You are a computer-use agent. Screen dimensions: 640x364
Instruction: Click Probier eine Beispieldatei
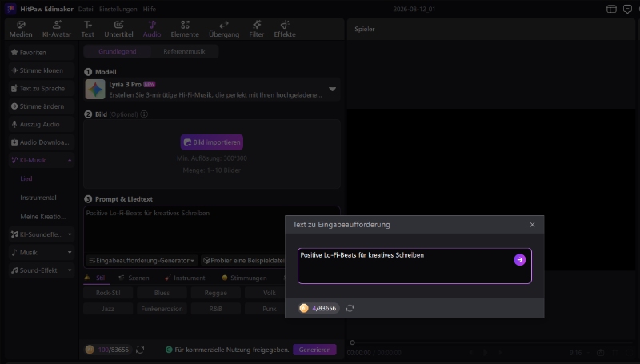[243, 260]
